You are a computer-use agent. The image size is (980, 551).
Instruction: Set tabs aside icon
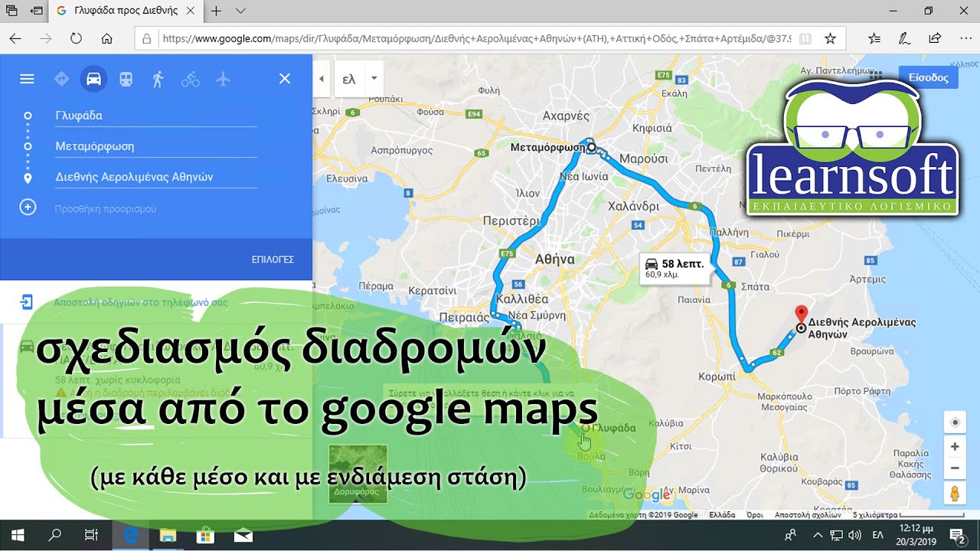pyautogui.click(x=36, y=11)
